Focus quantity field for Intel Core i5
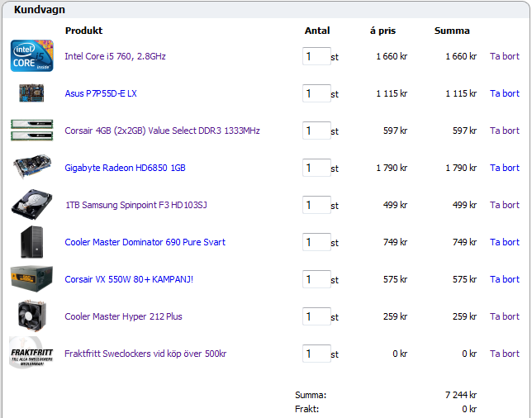The width and height of the screenshot is (532, 418). tap(316, 56)
